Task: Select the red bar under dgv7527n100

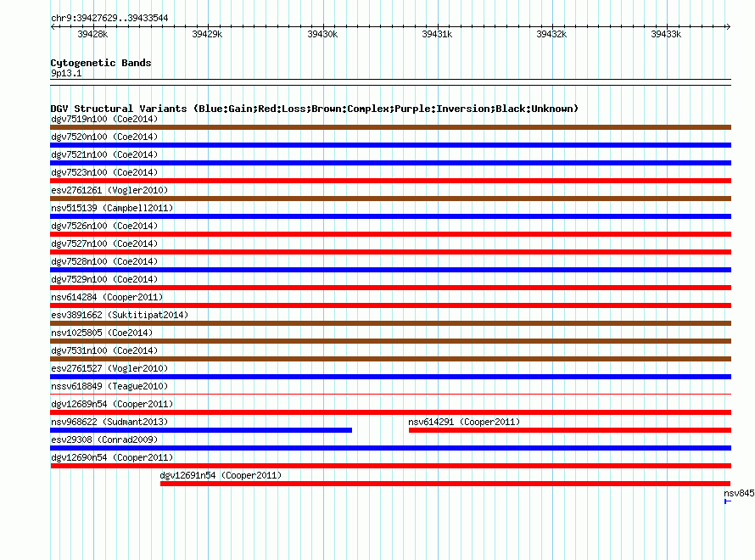Action: pos(390,252)
